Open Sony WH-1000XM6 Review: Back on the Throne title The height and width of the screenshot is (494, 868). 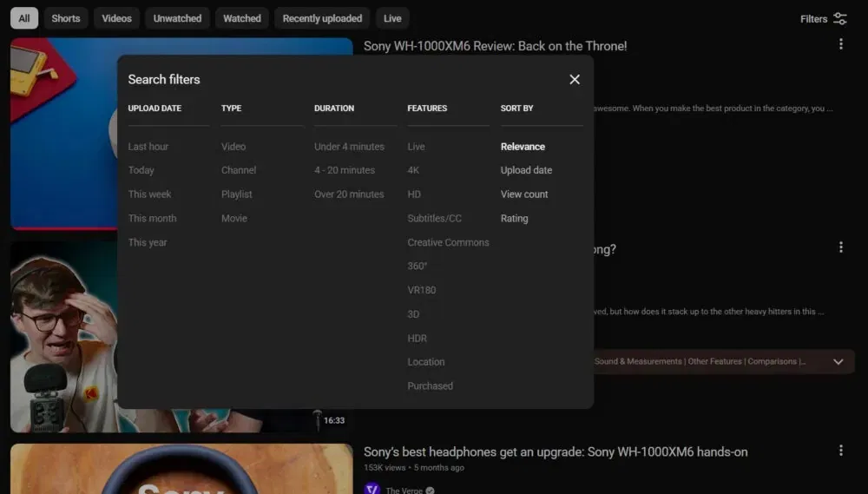pyautogui.click(x=495, y=46)
